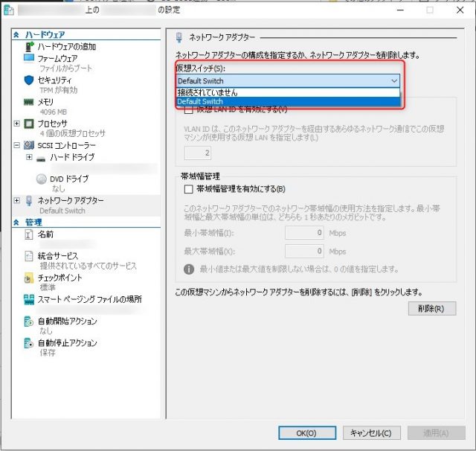476x451 pixels.
Task: Select the Memory chip icon
Action: pyautogui.click(x=28, y=102)
